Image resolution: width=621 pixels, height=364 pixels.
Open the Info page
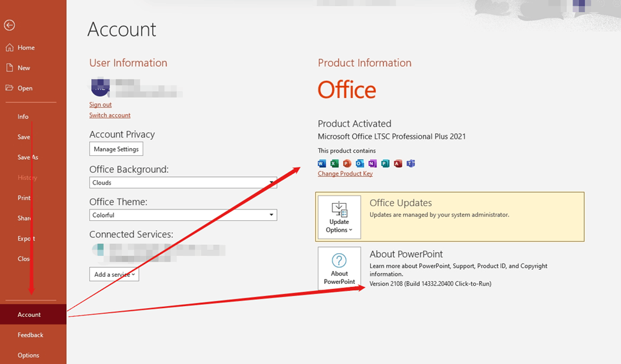click(x=23, y=116)
